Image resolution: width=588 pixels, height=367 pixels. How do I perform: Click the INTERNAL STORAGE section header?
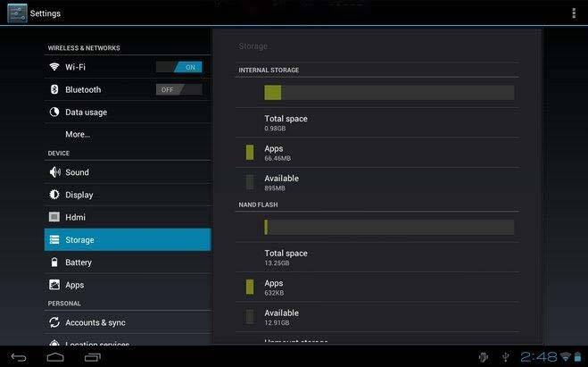point(269,70)
